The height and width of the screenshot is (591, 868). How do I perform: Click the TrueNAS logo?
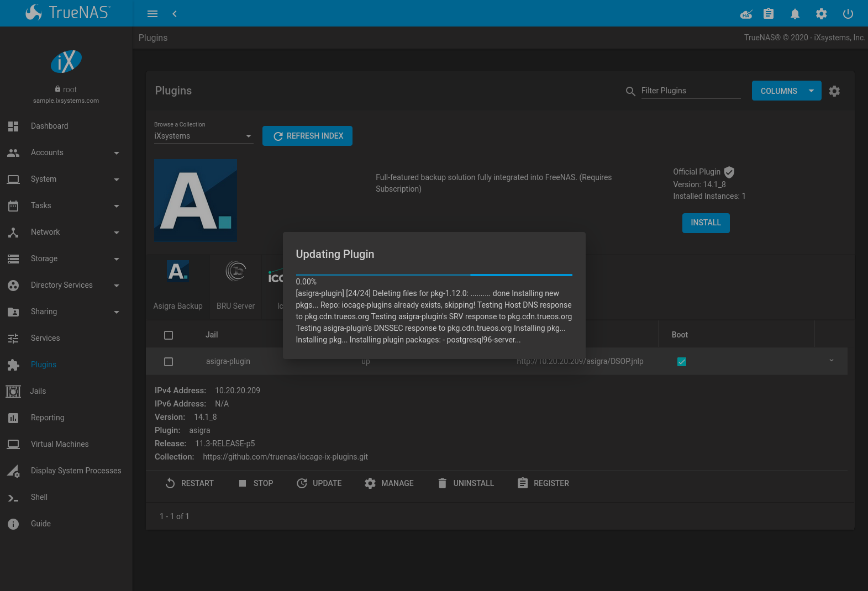[67, 12]
